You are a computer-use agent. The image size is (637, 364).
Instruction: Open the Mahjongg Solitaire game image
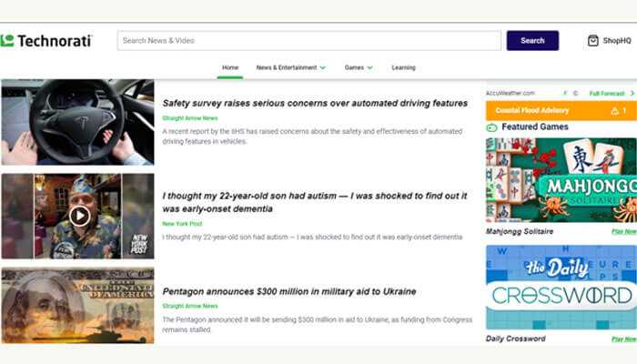click(x=561, y=179)
